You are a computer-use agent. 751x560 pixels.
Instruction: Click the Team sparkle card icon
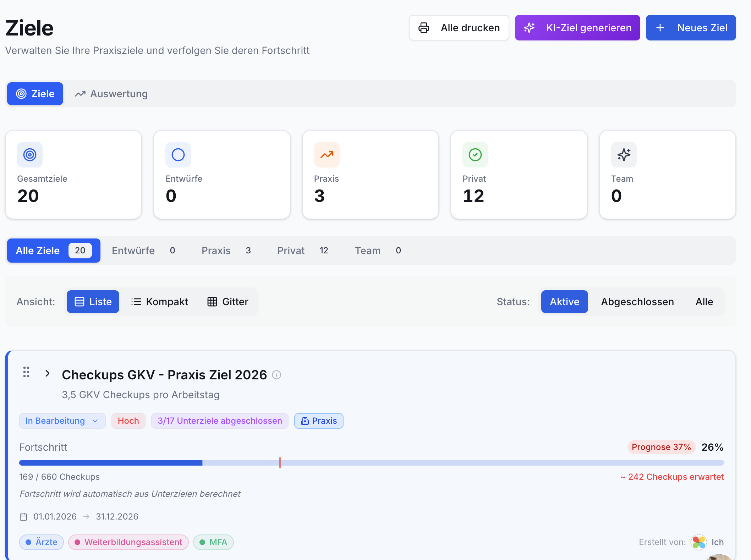click(x=624, y=155)
